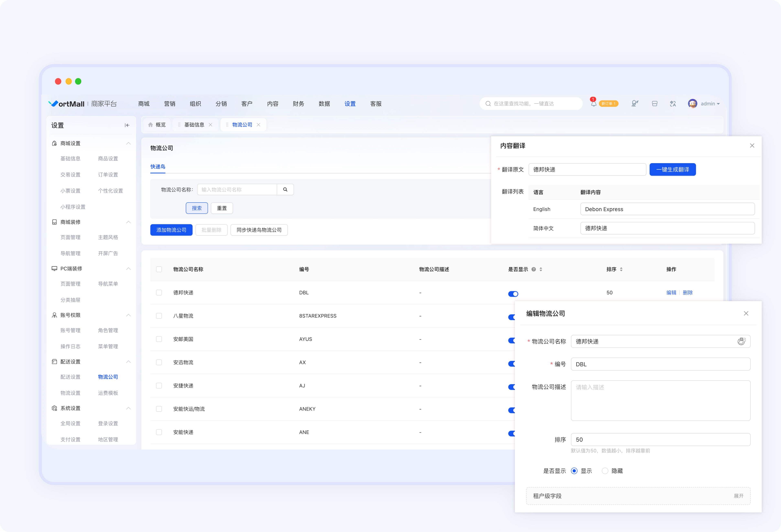Expand the 租户级字段 section
Viewport: 781px width, 532px height.
pyautogui.click(x=738, y=496)
